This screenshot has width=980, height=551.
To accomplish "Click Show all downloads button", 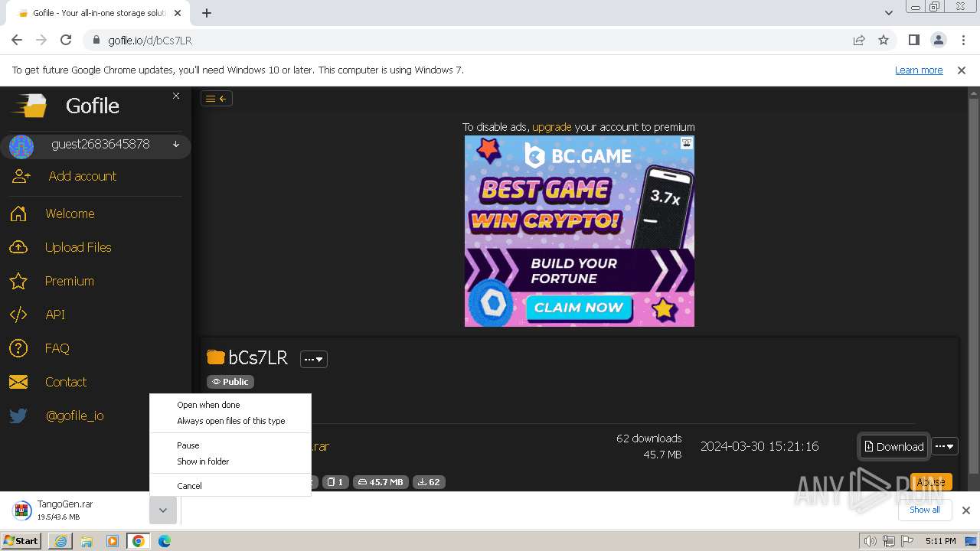I will [925, 510].
